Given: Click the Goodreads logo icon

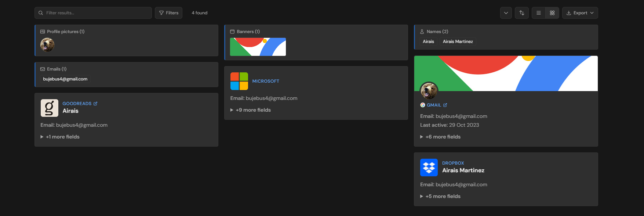Looking at the screenshot, I should tap(50, 108).
